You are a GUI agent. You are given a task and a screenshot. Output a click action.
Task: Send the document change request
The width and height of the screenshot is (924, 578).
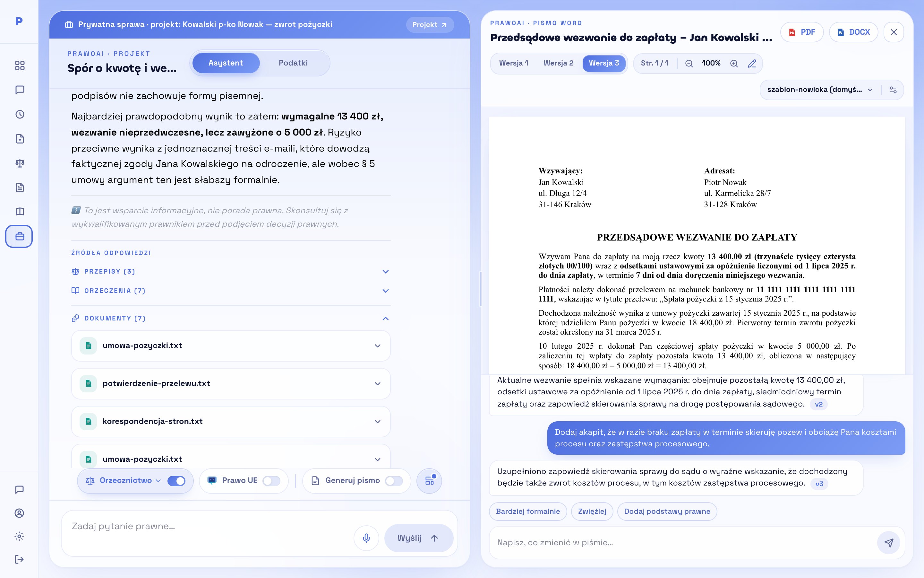[x=889, y=542]
